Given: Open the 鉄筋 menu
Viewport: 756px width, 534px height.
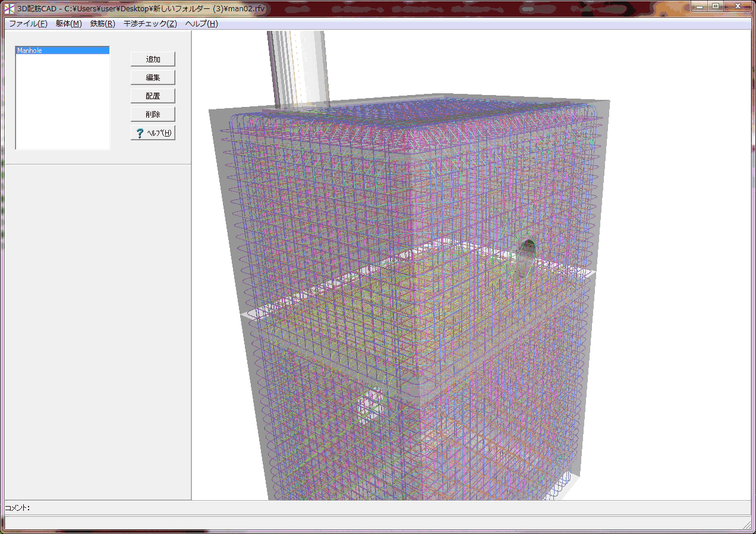Looking at the screenshot, I should tap(102, 24).
